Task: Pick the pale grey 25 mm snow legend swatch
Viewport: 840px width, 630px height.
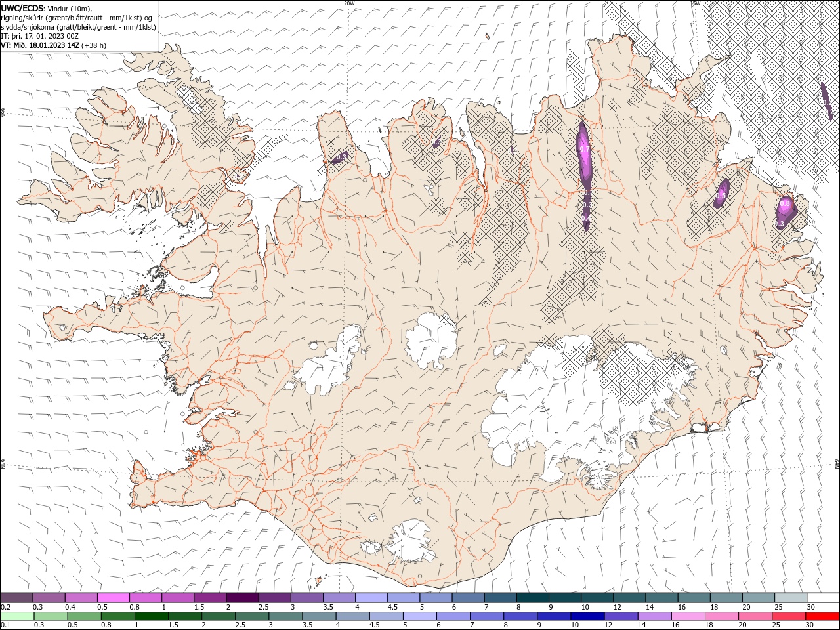Action: [791, 598]
